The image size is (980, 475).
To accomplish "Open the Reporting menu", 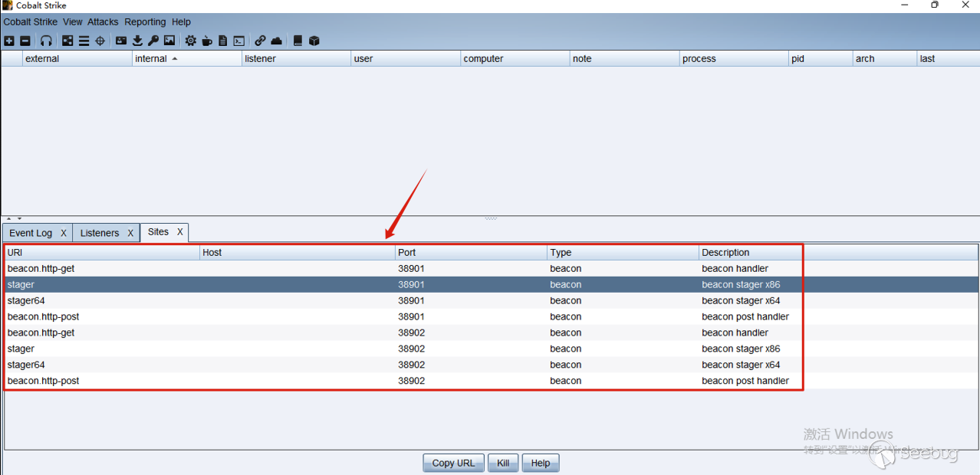I will point(145,22).
